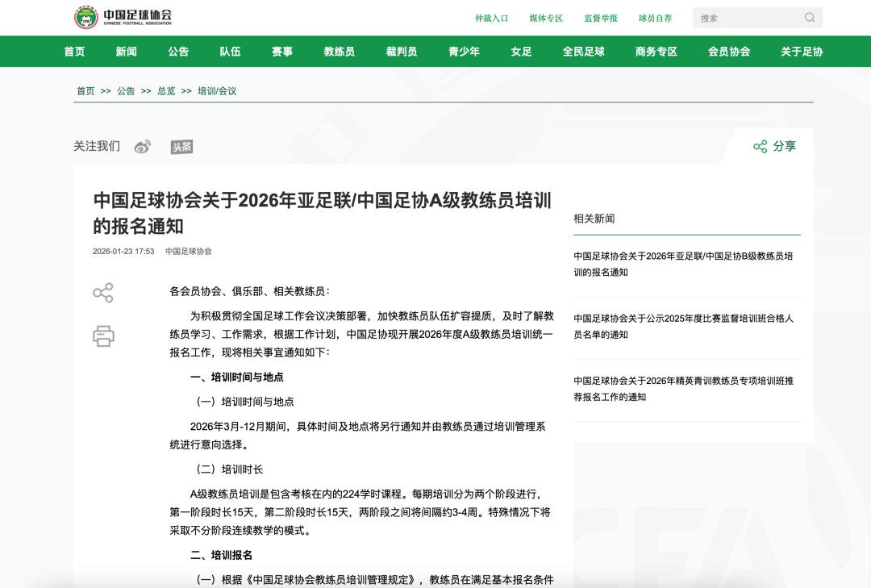Click the 仲裁入口 top link

pos(491,18)
